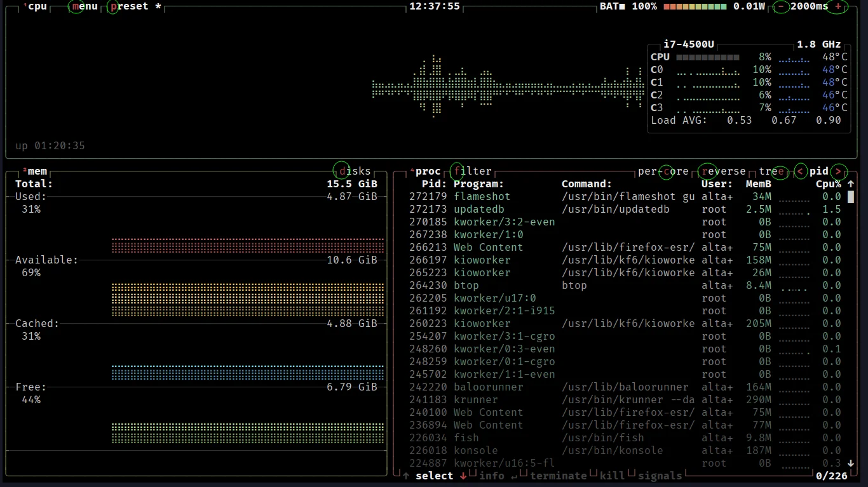This screenshot has width=868, height=487.
Task: Click the User: column header
Action: [717, 184]
